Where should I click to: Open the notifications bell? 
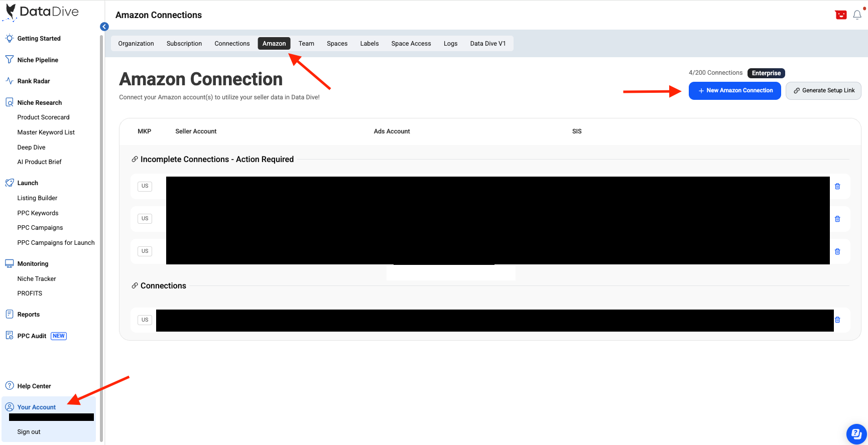(x=857, y=15)
